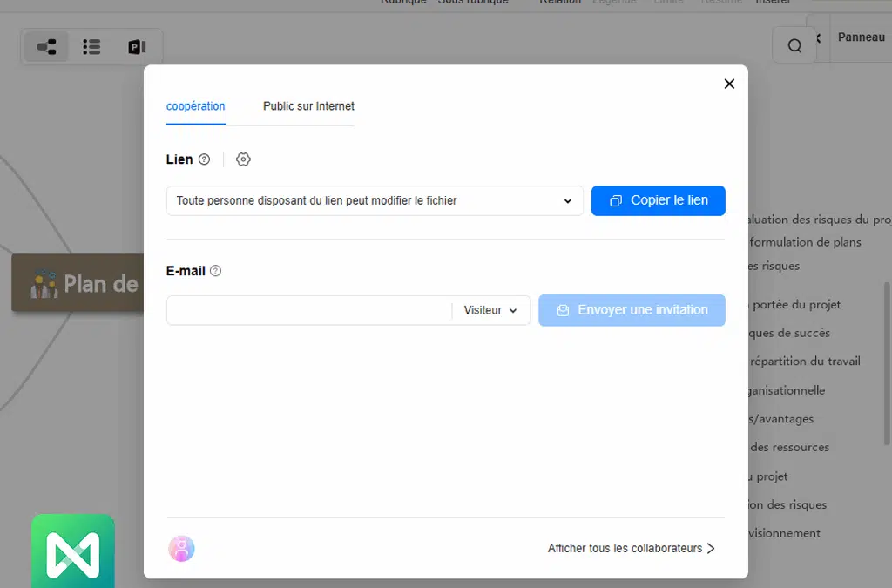Switch to the mind map view icon
The image size is (892, 588).
[x=46, y=47]
